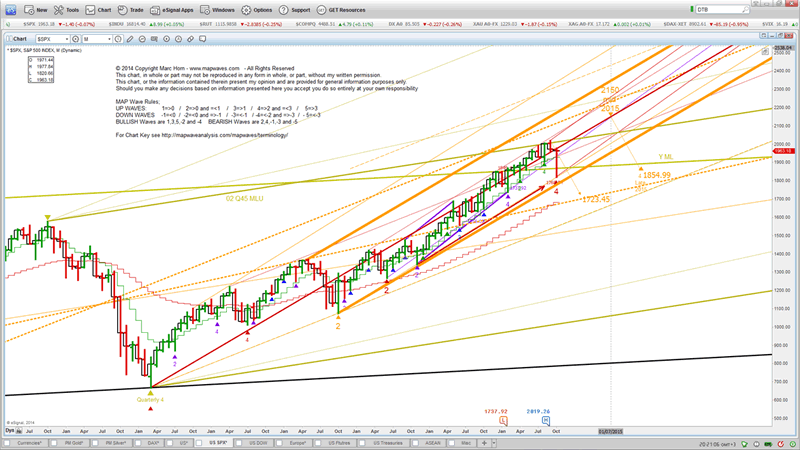Open the Trade menu

click(x=131, y=10)
